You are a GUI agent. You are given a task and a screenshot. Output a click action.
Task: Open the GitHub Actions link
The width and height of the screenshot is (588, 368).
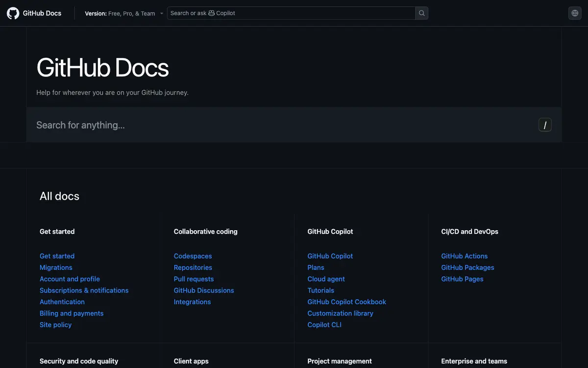(x=465, y=256)
